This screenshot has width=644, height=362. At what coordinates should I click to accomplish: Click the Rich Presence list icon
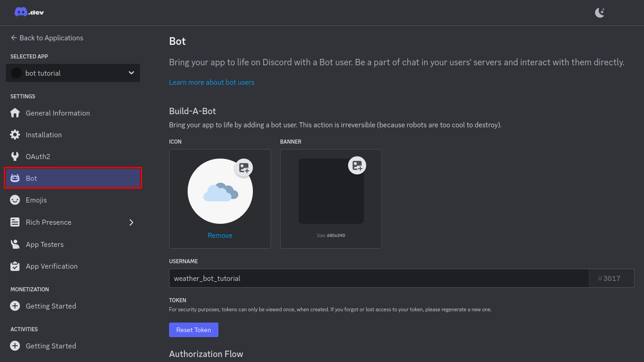click(x=15, y=222)
